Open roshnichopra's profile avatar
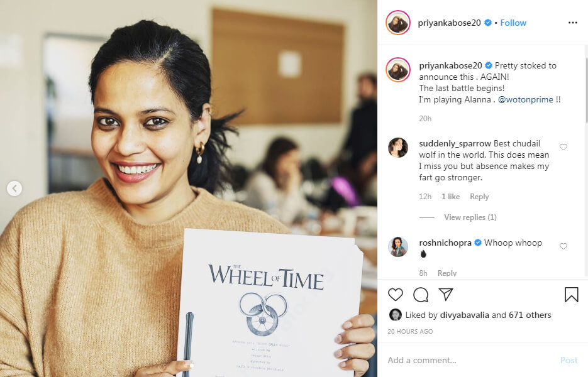The width and height of the screenshot is (588, 377). point(398,246)
